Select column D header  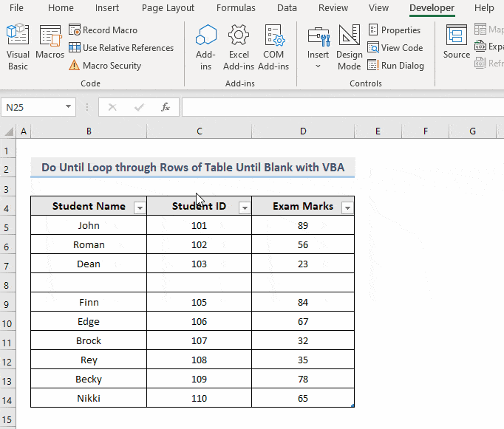303,131
